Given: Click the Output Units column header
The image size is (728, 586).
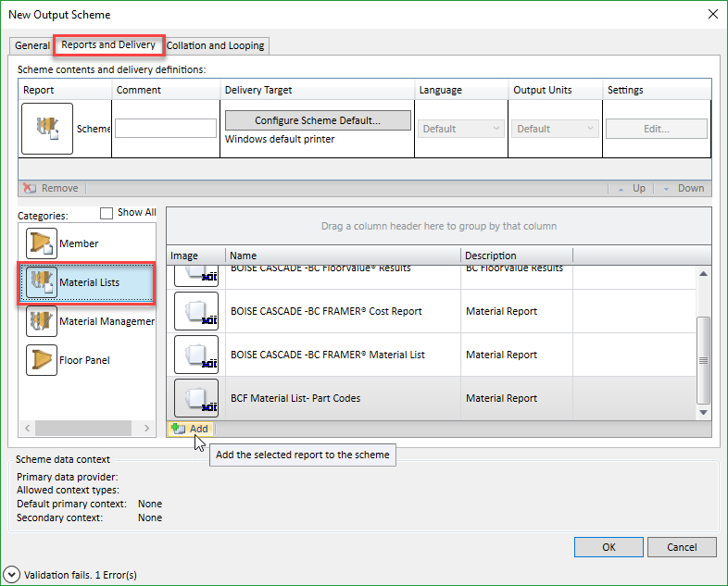Looking at the screenshot, I should tap(556, 90).
